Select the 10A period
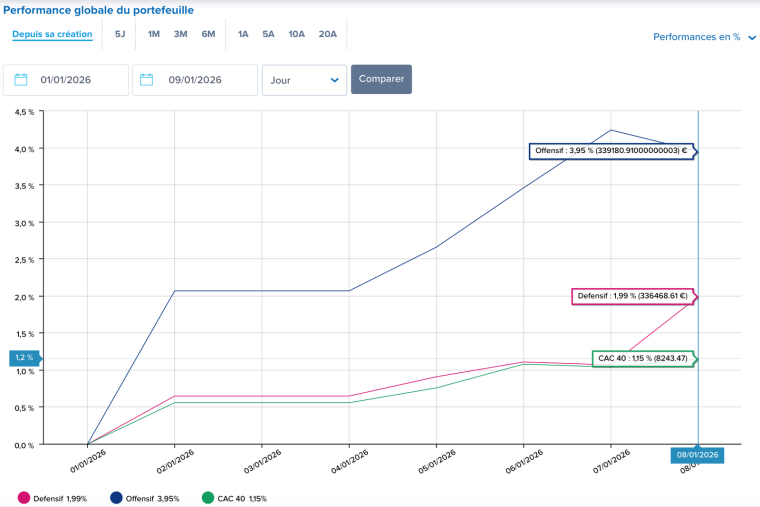The height and width of the screenshot is (507, 760). tap(297, 34)
